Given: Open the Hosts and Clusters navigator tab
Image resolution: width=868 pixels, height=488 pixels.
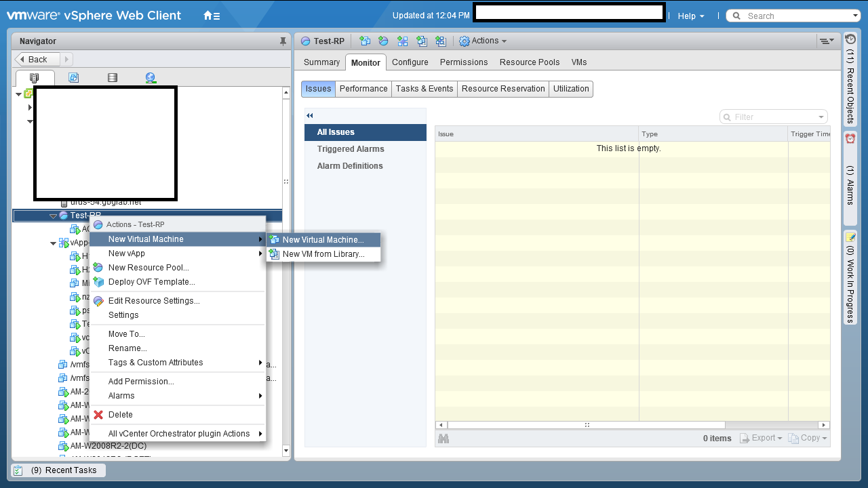Looking at the screenshot, I should [x=35, y=78].
